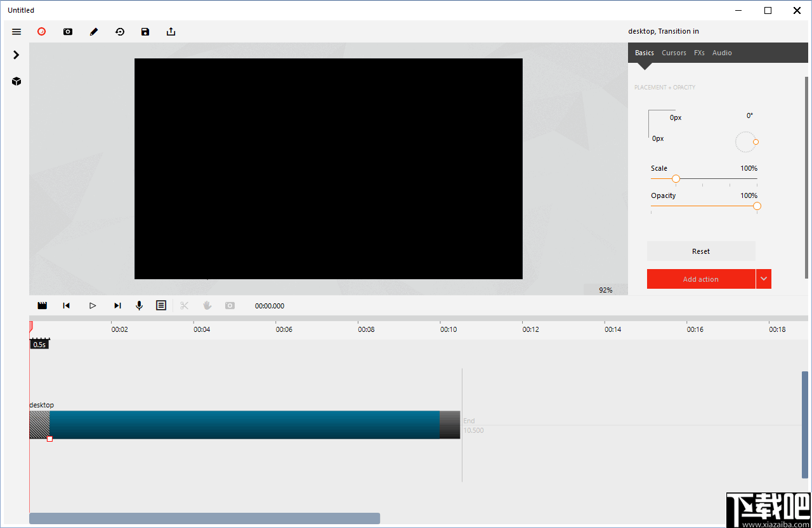Switch to the Cursors tab
Viewport: 812px width, 528px height.
[674, 53]
